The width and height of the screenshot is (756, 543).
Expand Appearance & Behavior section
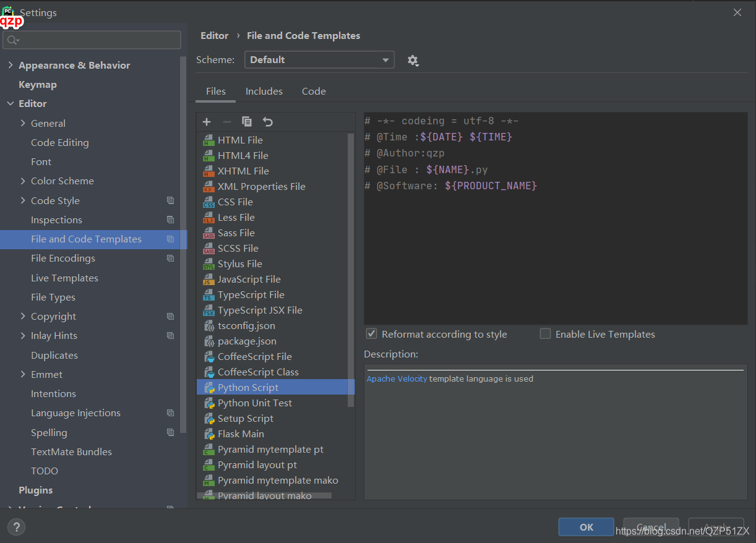click(x=10, y=65)
